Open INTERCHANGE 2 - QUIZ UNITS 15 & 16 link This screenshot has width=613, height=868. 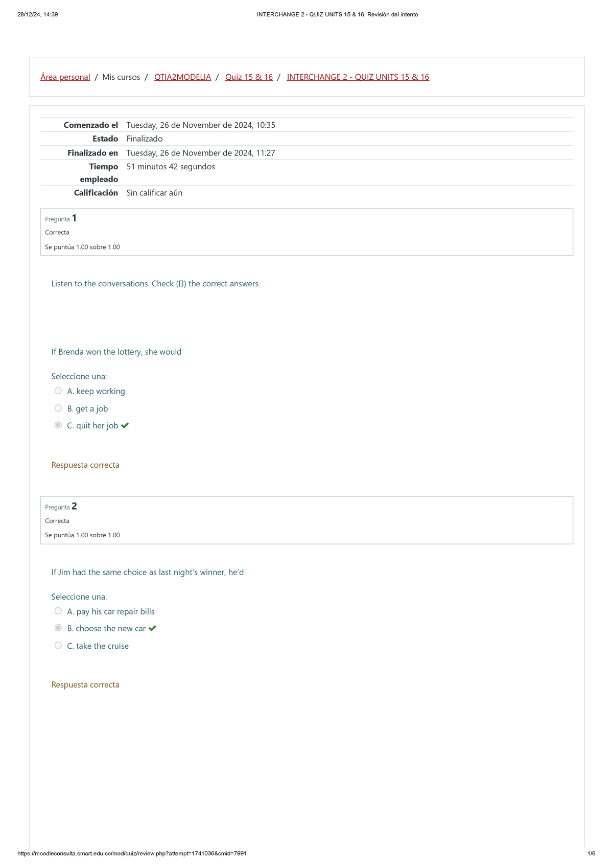click(x=358, y=77)
